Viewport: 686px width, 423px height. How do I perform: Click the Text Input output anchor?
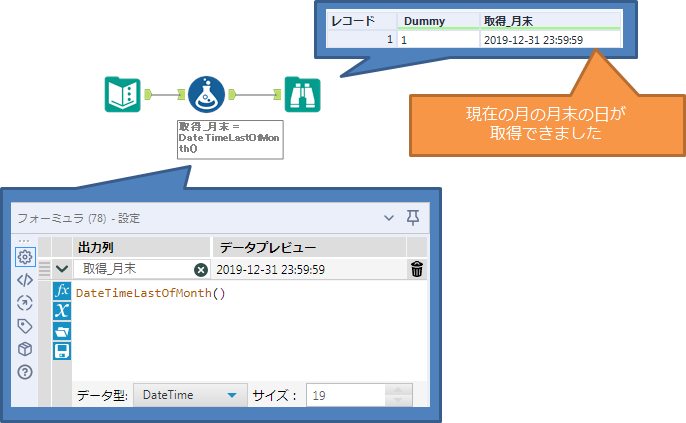pos(148,94)
